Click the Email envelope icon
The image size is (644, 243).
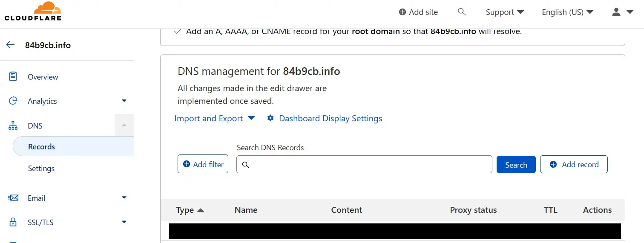coord(13,198)
